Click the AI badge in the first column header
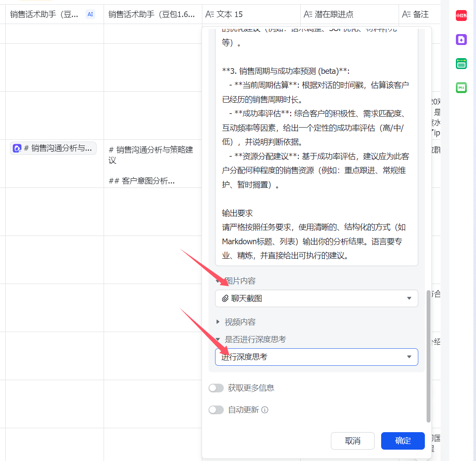 tap(90, 14)
